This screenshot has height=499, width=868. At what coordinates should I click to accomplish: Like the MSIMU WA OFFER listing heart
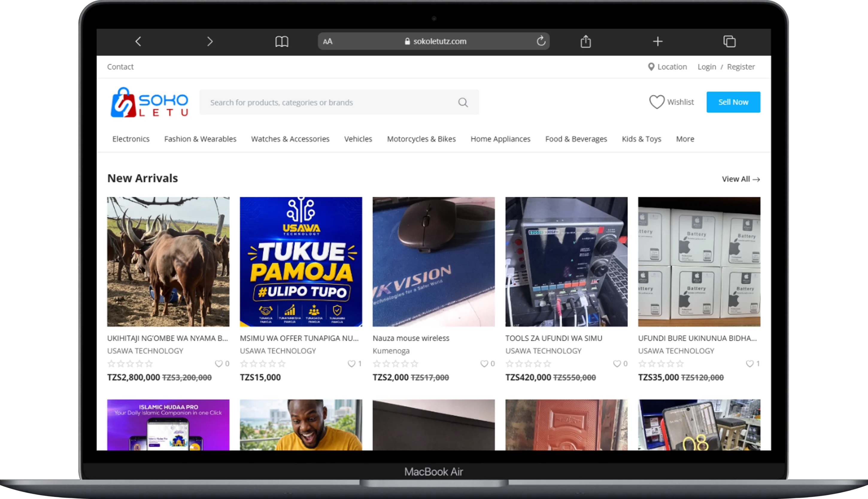351,364
